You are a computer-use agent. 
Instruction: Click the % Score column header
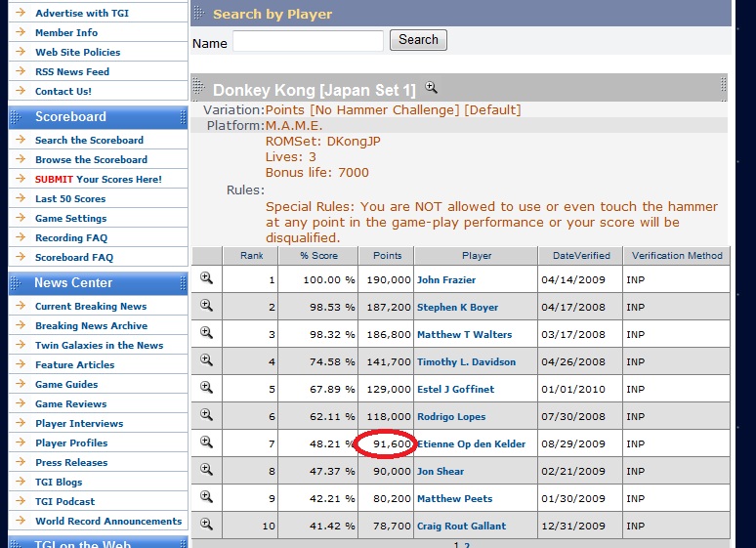(x=318, y=256)
